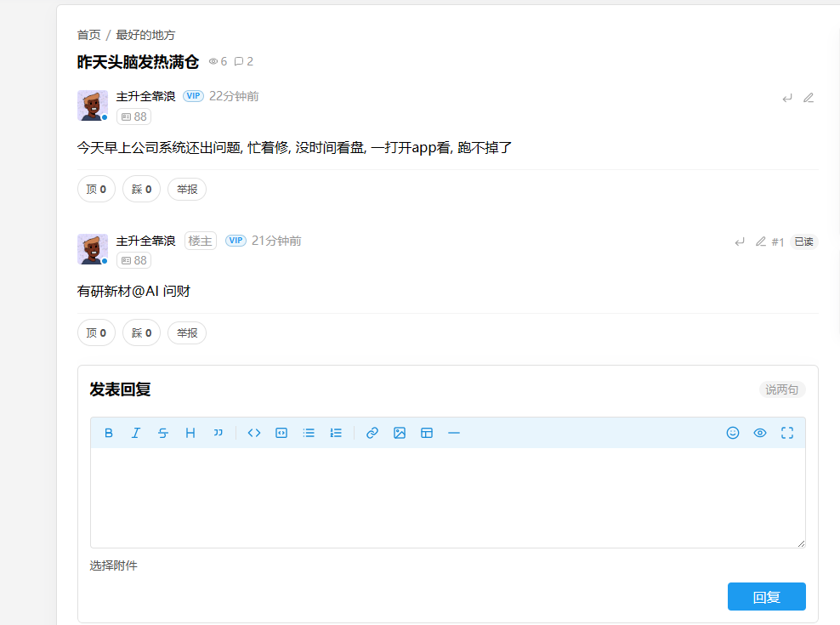Viewport: 840px width, 625px height.
Task: Insert code block icon in toolbar
Action: tap(281, 433)
